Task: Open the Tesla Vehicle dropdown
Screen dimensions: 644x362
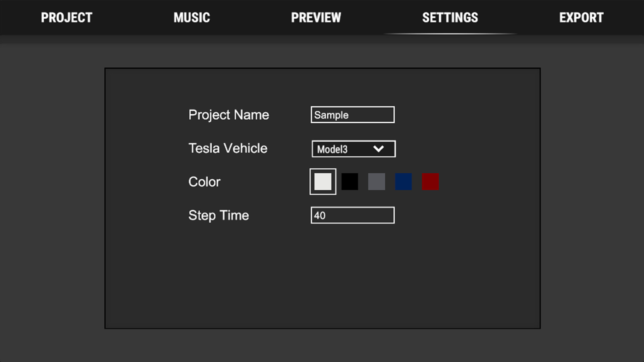Action: point(353,148)
